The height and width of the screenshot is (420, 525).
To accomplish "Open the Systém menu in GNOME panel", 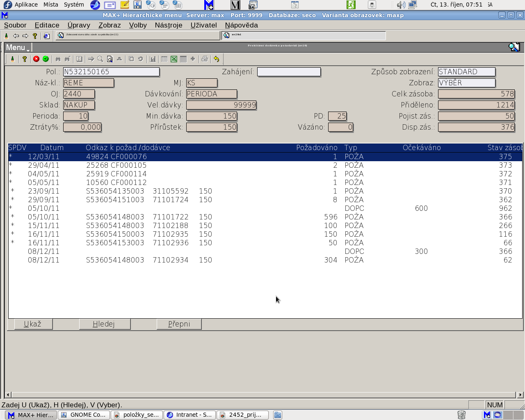I will click(74, 5).
